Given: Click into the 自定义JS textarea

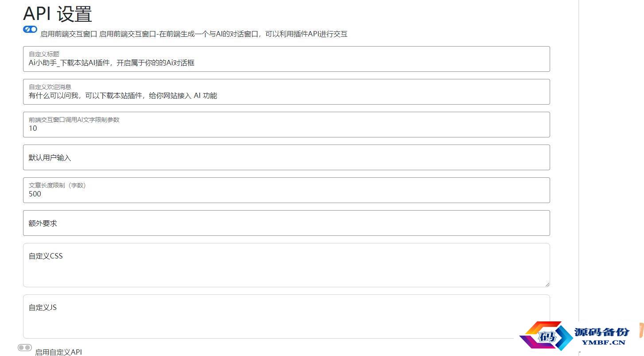Looking at the screenshot, I should pyautogui.click(x=286, y=317).
